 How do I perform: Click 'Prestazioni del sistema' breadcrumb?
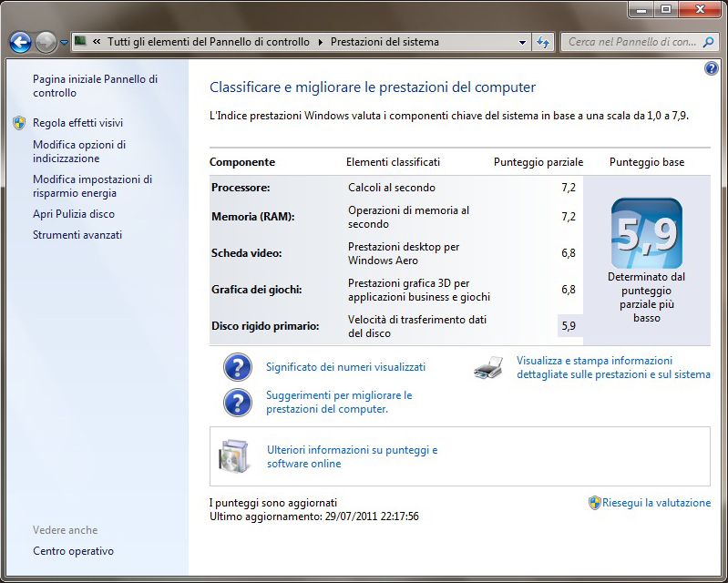(x=385, y=42)
